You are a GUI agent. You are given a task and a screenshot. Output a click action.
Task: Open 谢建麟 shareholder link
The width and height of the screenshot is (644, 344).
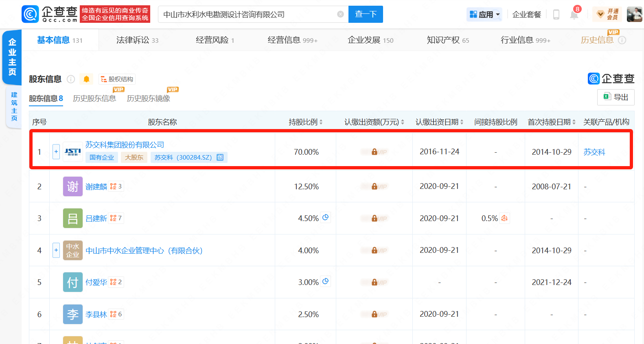(x=96, y=186)
